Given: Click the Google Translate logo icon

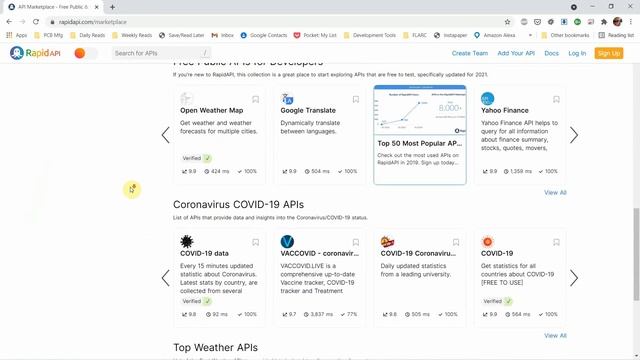Looking at the screenshot, I should tap(287, 98).
